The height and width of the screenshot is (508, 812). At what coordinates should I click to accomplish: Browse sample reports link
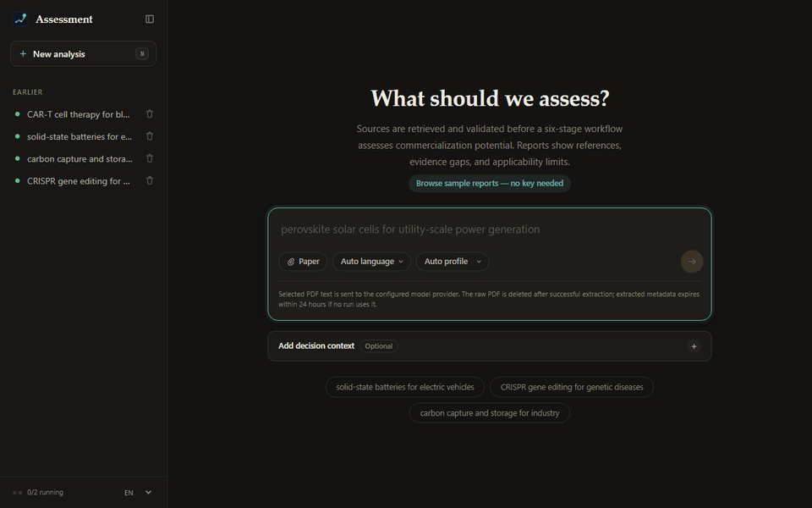(490, 184)
